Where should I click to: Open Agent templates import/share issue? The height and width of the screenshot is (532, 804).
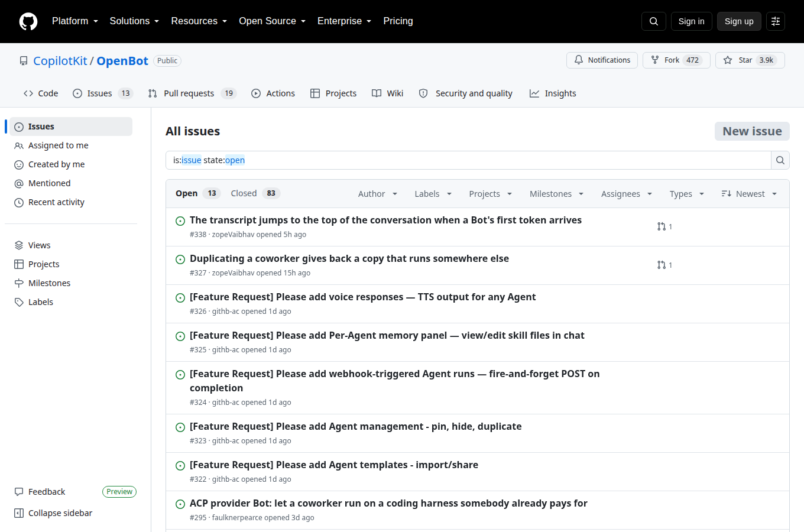[x=334, y=465]
